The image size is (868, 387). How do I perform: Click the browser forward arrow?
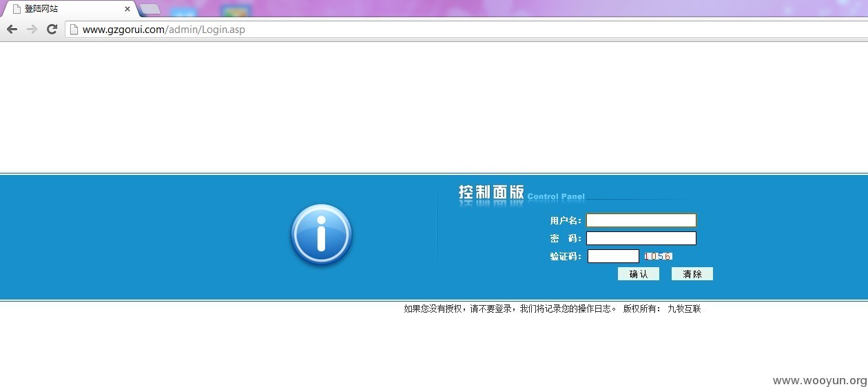32,29
